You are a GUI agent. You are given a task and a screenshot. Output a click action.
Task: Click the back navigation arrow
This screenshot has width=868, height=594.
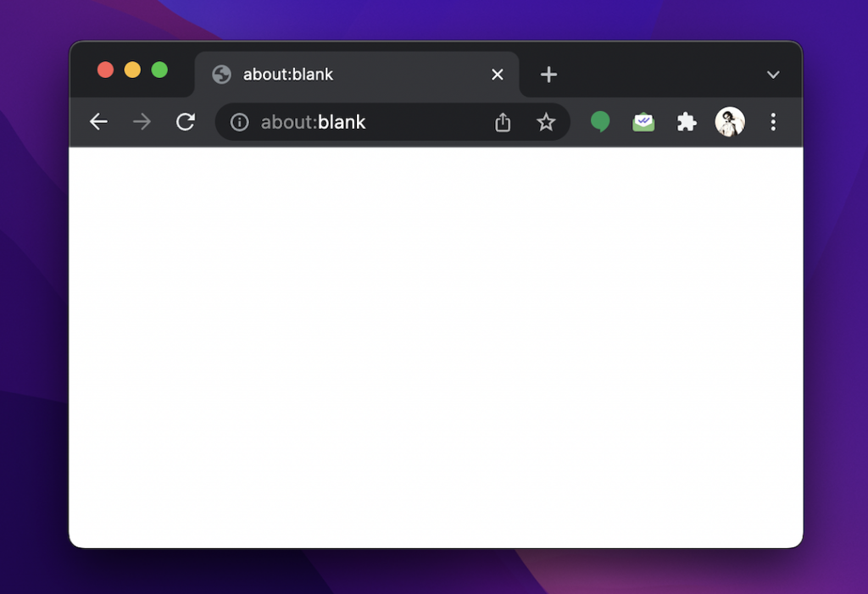coord(99,122)
